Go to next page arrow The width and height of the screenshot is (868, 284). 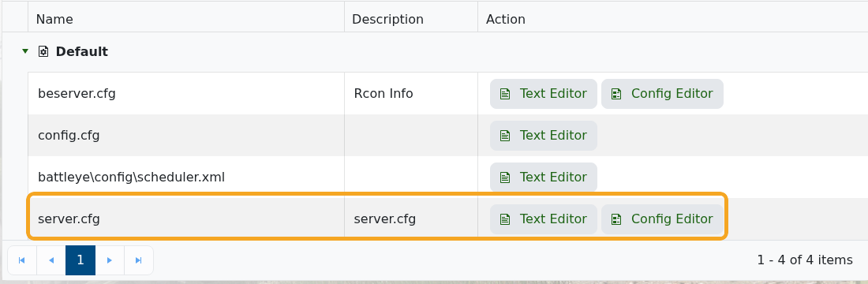tap(110, 260)
